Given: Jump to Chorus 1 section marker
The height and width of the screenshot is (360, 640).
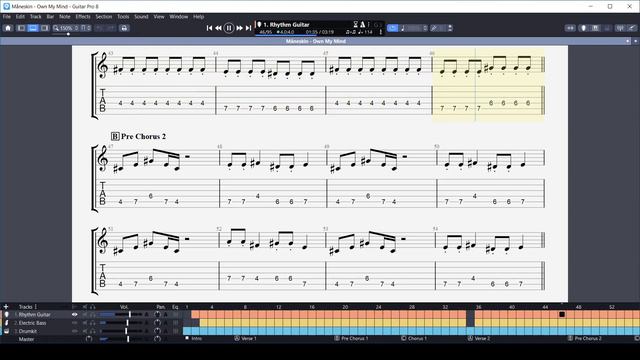Looking at the screenshot, I should (414, 338).
